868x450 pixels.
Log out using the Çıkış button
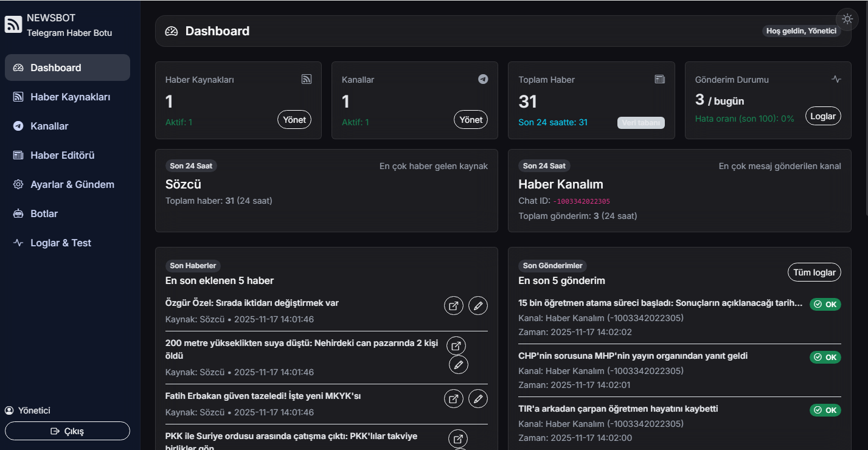point(68,431)
